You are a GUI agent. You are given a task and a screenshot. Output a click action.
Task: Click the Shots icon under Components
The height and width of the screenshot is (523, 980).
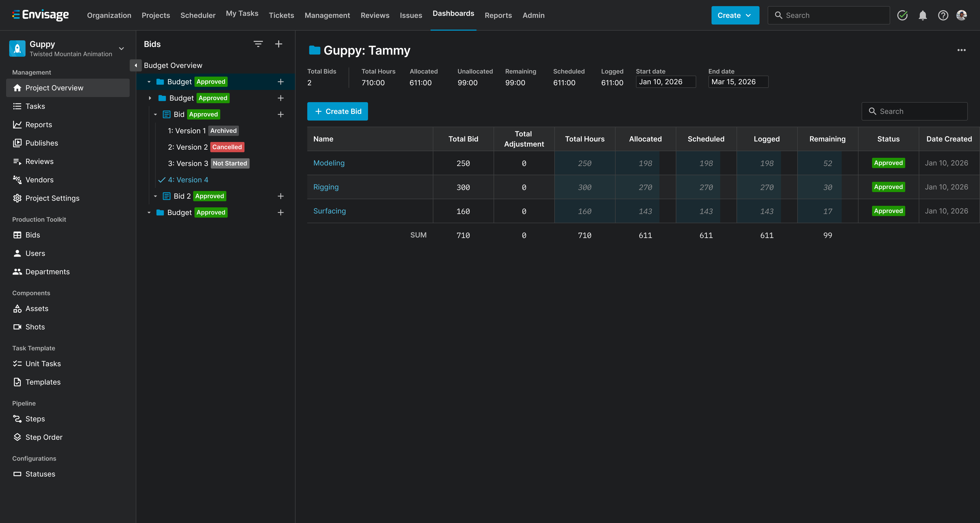(18, 327)
